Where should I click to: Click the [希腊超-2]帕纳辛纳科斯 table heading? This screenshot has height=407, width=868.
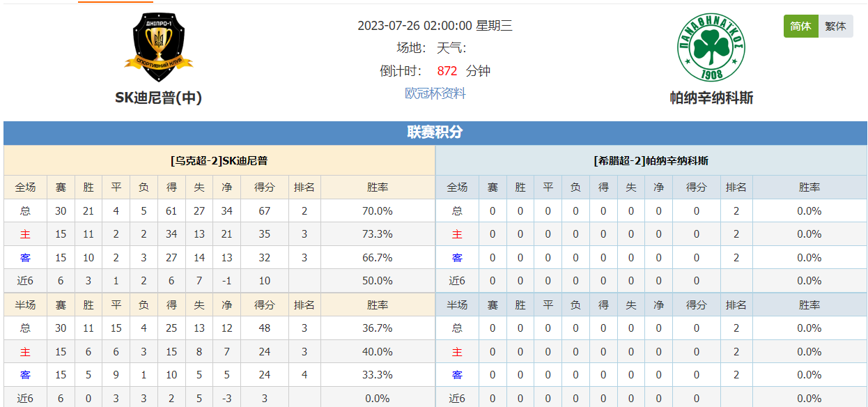651,161
